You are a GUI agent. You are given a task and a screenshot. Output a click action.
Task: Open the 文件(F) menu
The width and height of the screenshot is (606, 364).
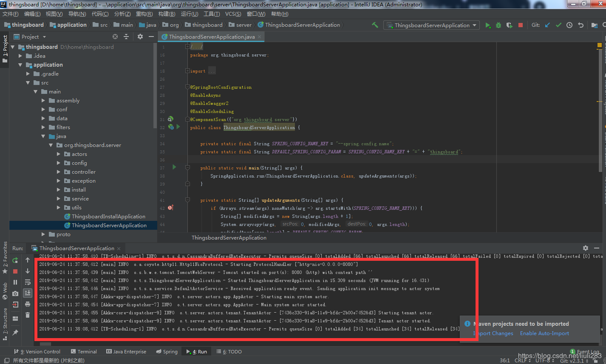click(11, 14)
